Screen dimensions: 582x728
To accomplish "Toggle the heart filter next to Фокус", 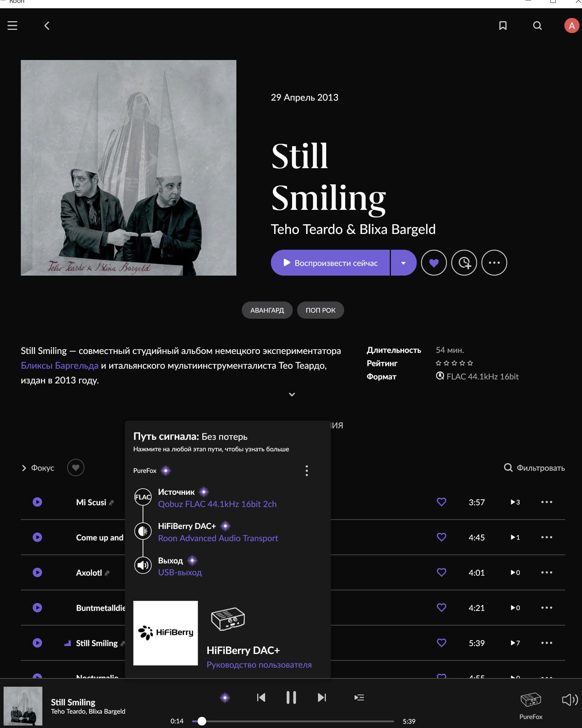I will pyautogui.click(x=75, y=467).
